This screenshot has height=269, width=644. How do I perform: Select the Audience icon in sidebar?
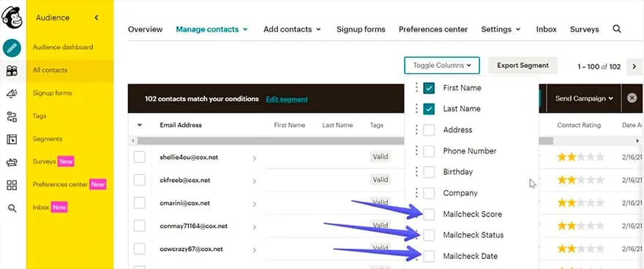12,71
